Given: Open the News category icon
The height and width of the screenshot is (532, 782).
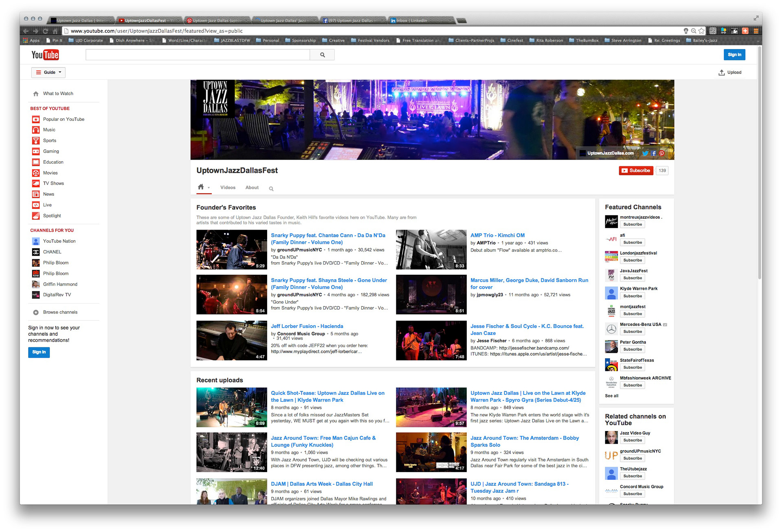Looking at the screenshot, I should coord(36,194).
